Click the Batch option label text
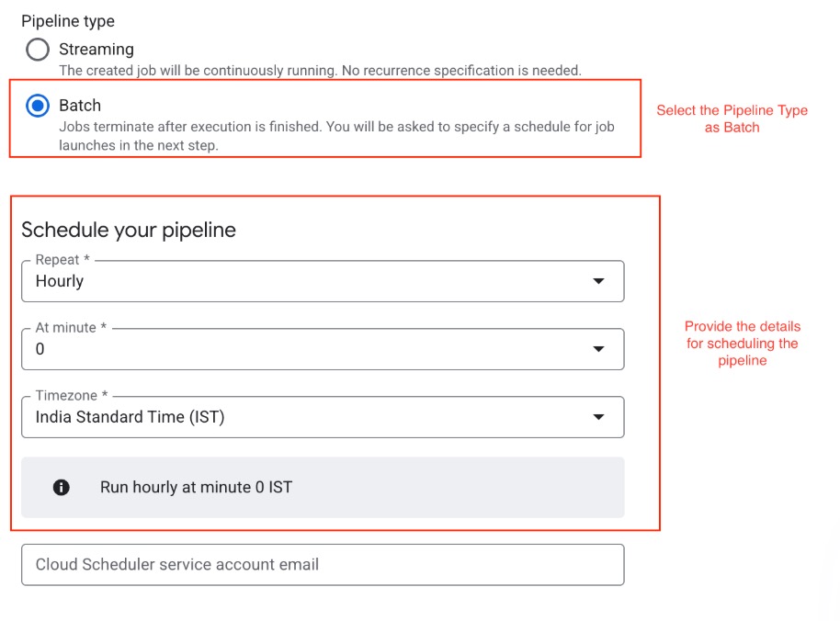 (x=80, y=106)
